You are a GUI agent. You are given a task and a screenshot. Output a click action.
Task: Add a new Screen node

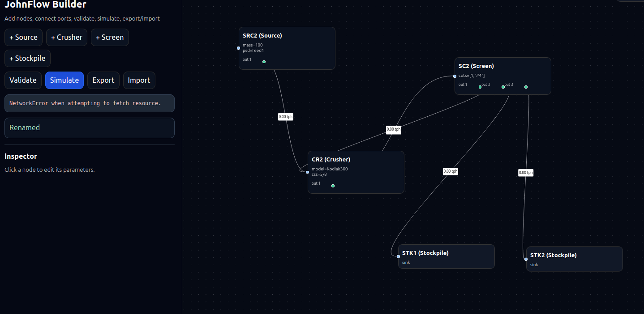pyautogui.click(x=110, y=38)
